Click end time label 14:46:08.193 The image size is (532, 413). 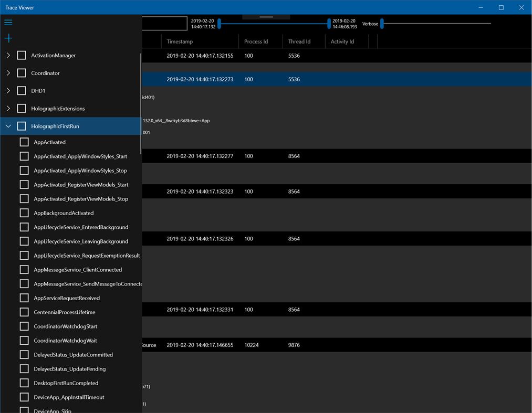[x=345, y=24]
